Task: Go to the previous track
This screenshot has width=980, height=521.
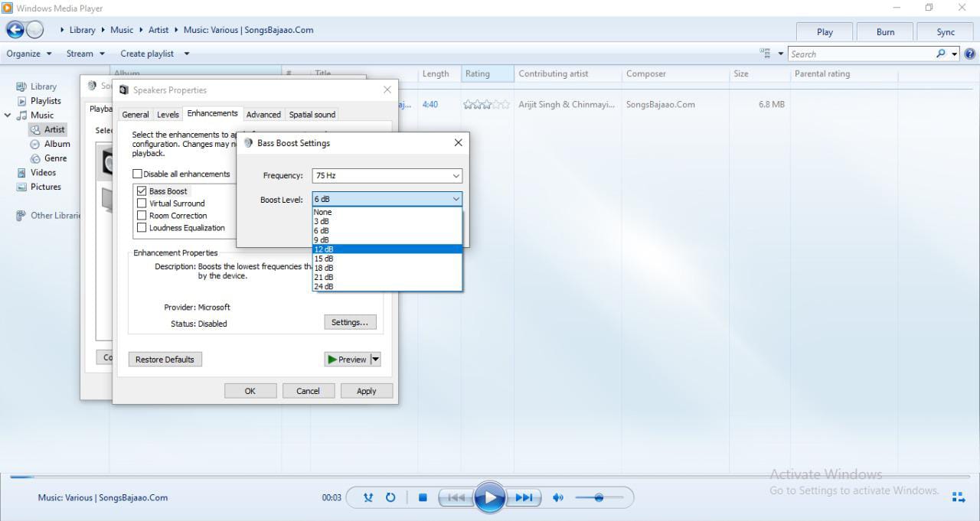Action: (x=456, y=497)
